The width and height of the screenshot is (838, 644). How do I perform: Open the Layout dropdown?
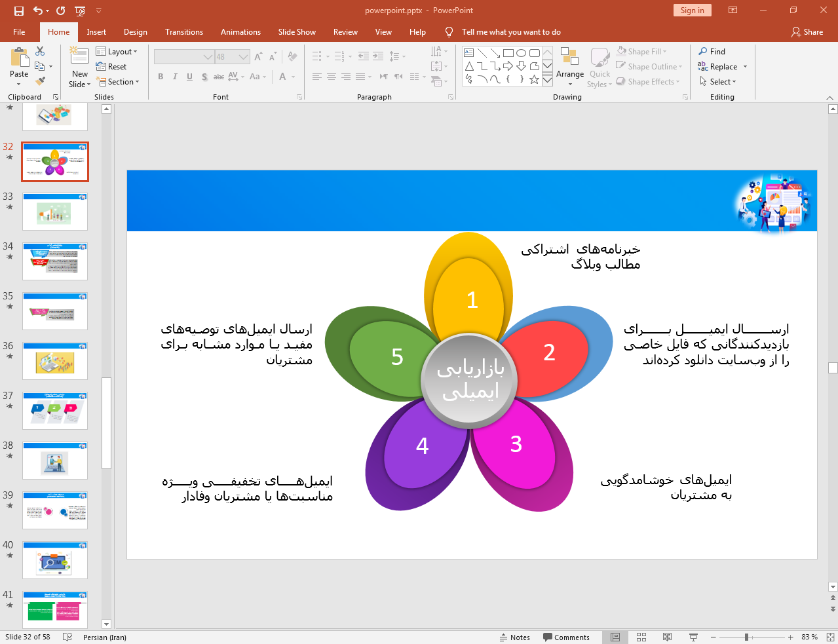117,52
